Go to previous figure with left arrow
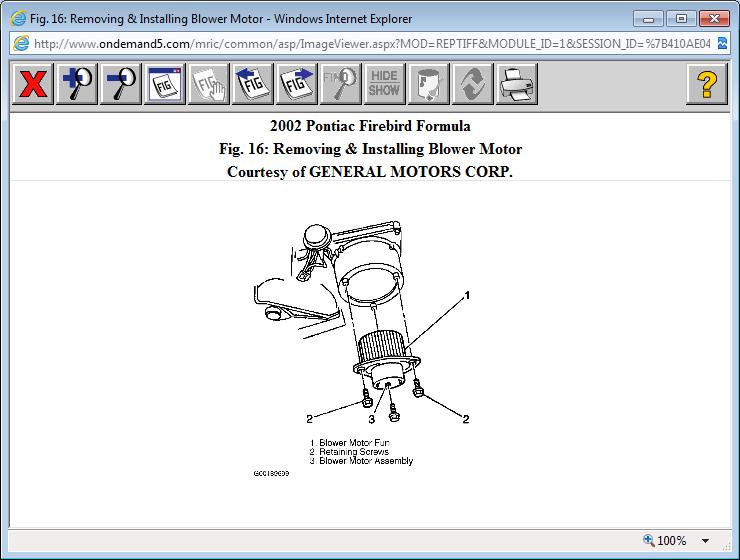Image resolution: width=740 pixels, height=560 pixels. [252, 84]
